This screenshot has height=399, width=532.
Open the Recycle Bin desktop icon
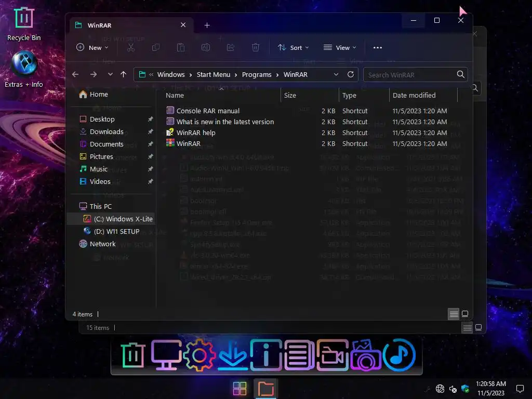[24, 24]
